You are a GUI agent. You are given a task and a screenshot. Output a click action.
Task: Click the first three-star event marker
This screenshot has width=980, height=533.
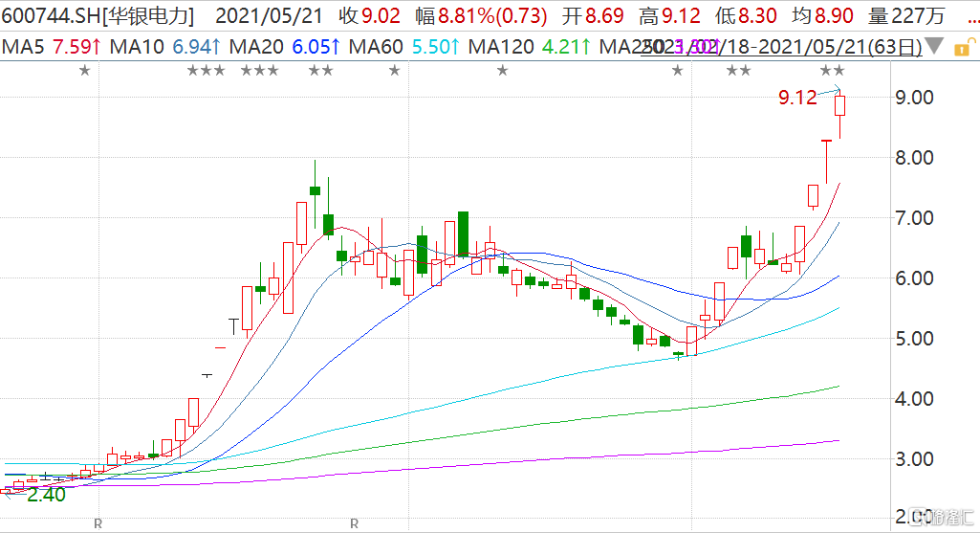coord(206,70)
